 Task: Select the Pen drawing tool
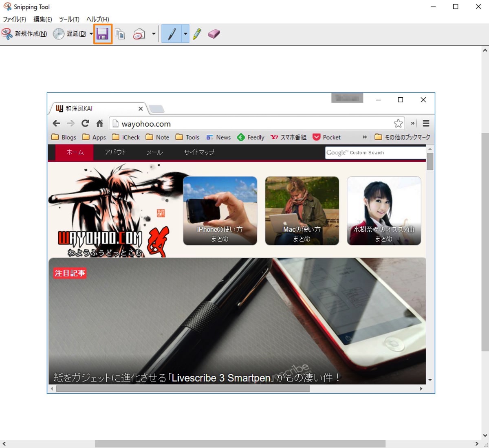(172, 34)
